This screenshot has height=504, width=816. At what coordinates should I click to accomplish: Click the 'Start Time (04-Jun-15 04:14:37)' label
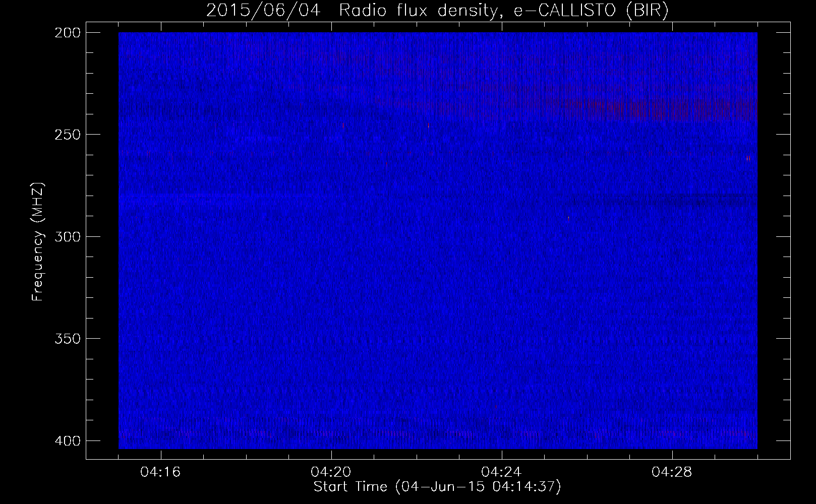click(437, 487)
